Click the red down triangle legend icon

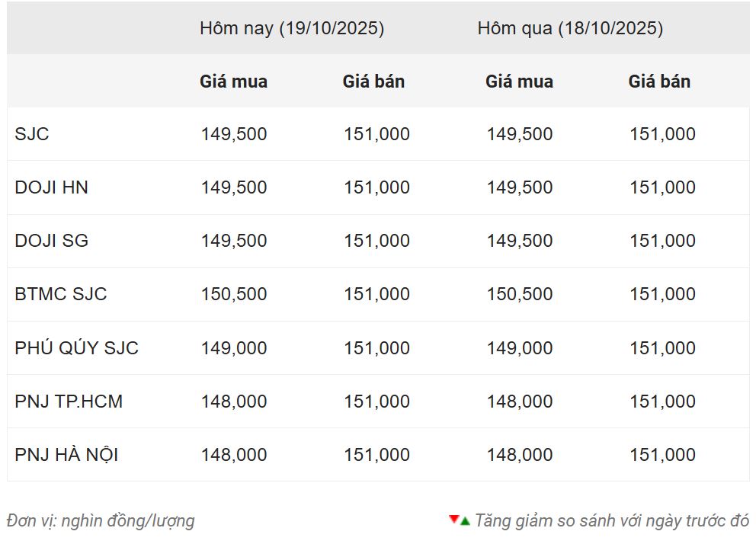[454, 520]
